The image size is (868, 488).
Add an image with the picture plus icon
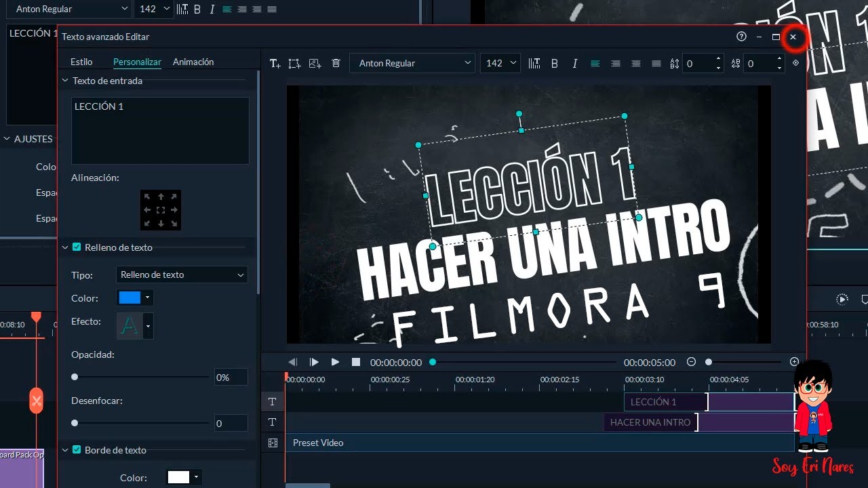point(315,63)
